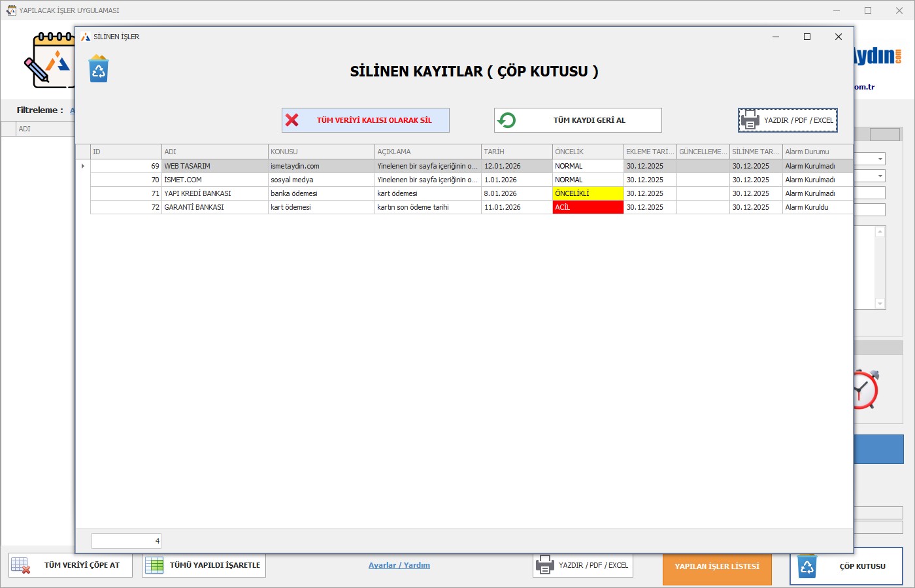Sort by the TARİH column header
Screen dimensions: 915x588
(x=516, y=152)
